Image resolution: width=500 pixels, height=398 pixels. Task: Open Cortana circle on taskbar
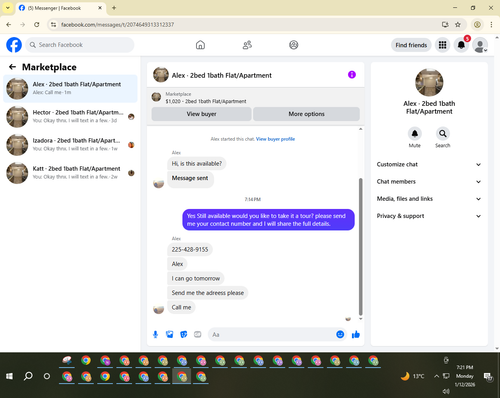[47, 376]
